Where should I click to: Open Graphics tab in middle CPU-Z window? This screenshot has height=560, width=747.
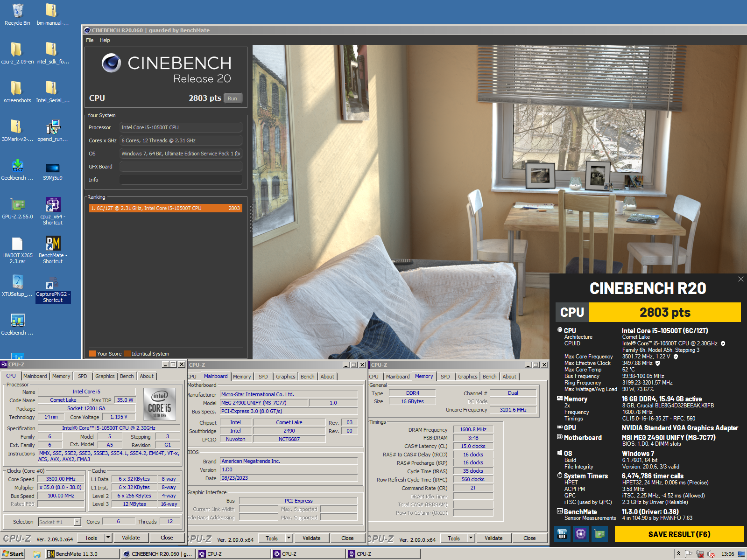(285, 377)
